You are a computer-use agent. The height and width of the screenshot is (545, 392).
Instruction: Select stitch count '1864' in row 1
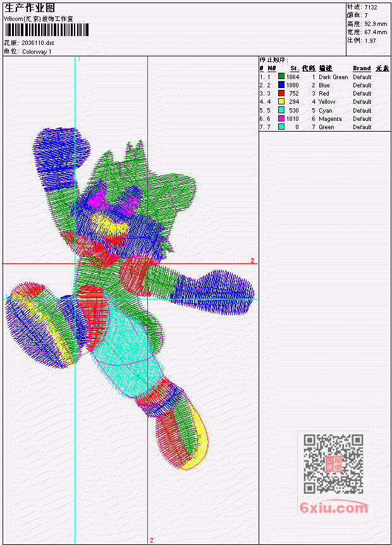tap(292, 77)
